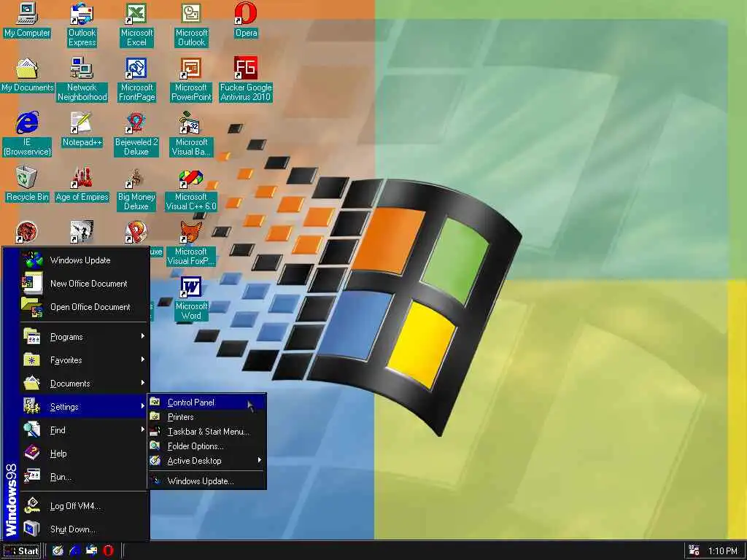The height and width of the screenshot is (560, 747).
Task: Select the Microsoft Visual FoxPro shortcut
Action: click(191, 244)
